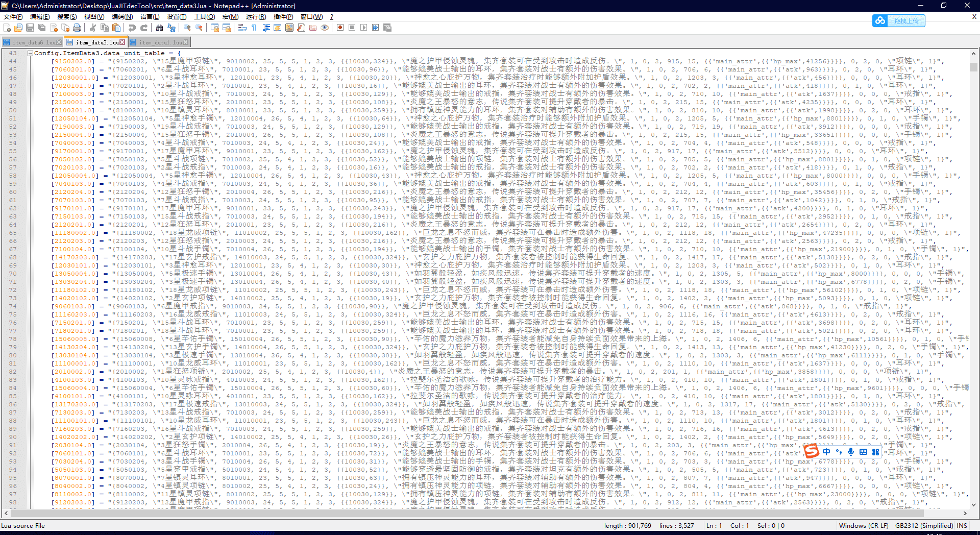Toggle synchronized vertical scrolling
The width and height of the screenshot is (980, 535).
(215, 28)
